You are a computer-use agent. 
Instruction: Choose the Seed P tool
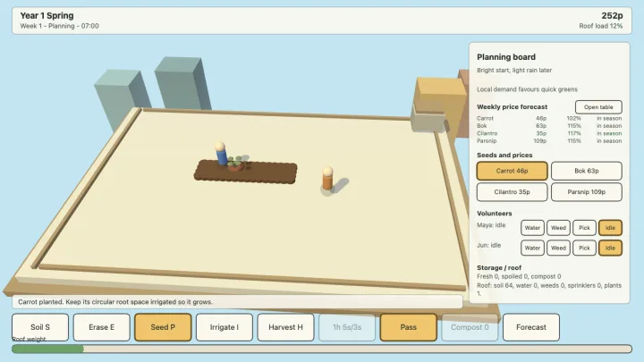coord(163,327)
